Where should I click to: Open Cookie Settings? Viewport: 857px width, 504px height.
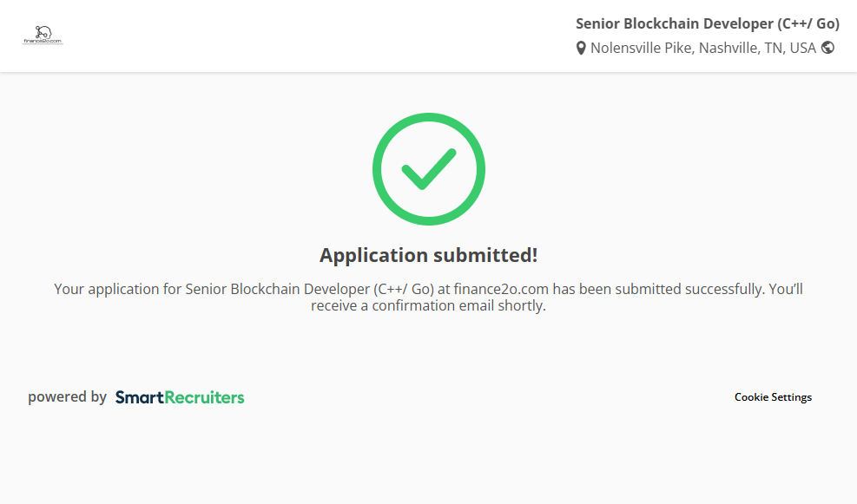click(x=773, y=397)
